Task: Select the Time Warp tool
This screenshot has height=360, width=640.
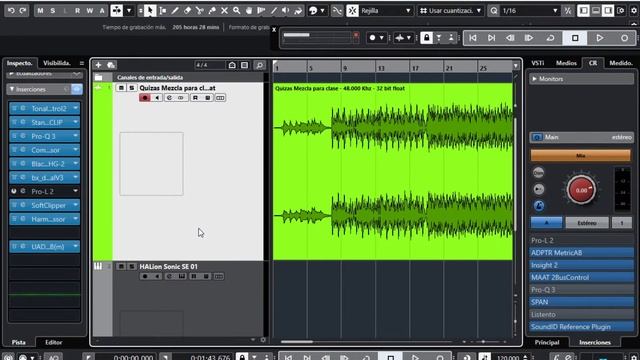Action: click(x=261, y=11)
